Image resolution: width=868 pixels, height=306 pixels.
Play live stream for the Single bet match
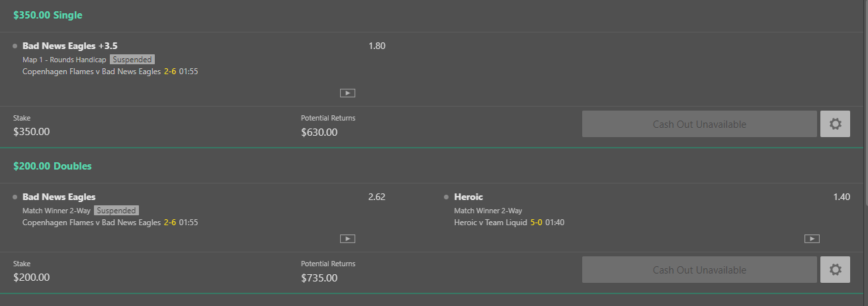click(347, 93)
